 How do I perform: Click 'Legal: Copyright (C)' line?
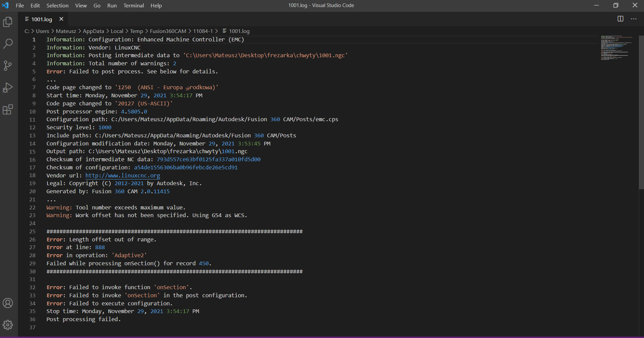point(124,183)
